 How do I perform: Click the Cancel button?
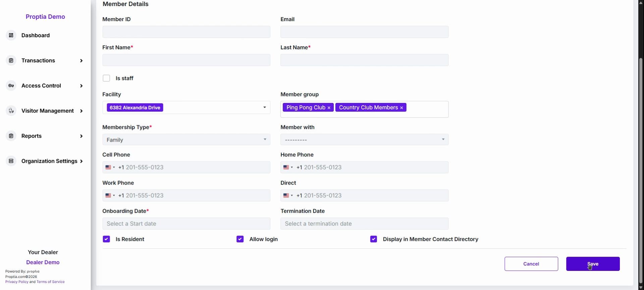point(531,264)
